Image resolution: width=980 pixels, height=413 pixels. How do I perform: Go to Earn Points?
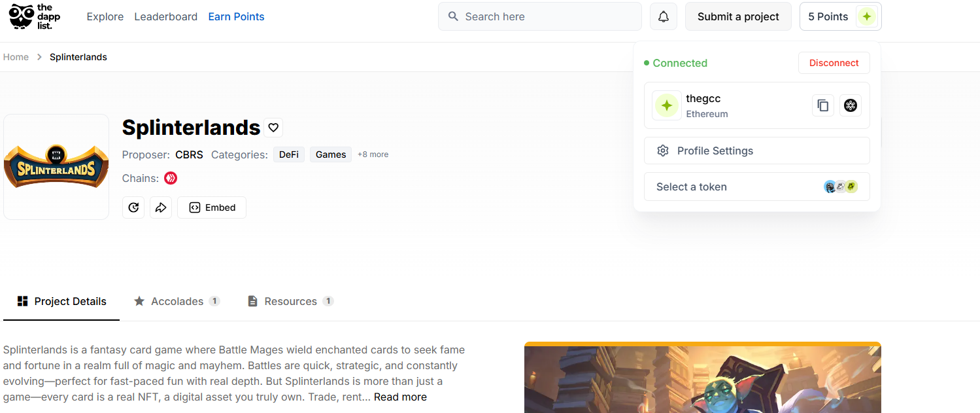(236, 16)
